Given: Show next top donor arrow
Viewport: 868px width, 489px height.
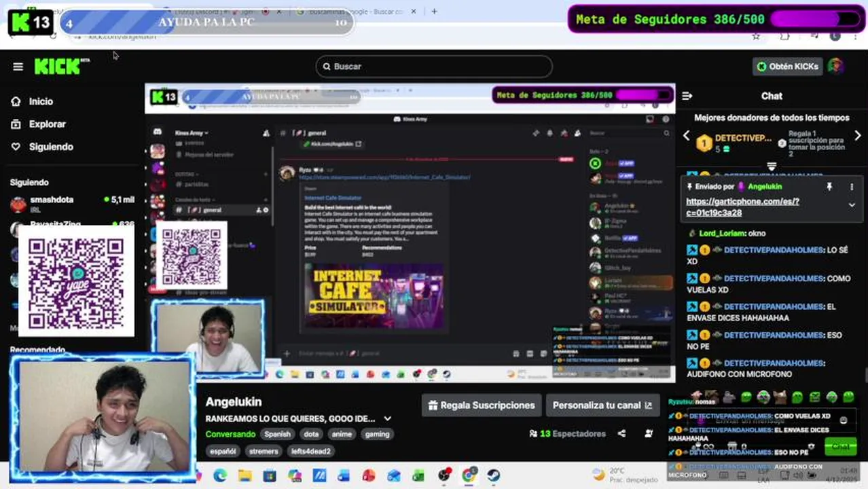Looking at the screenshot, I should point(858,136).
